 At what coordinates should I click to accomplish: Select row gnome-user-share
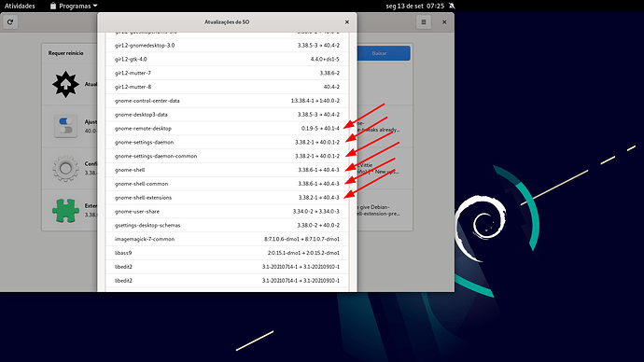[x=227, y=212]
